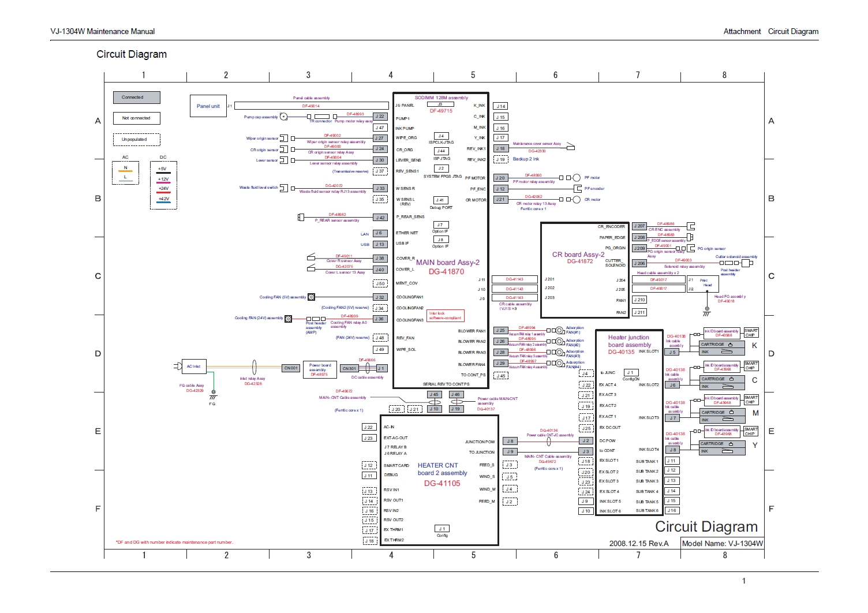Click the Cooling FAN (24V) fan symbol
This screenshot has width=868, height=613.
click(x=289, y=319)
